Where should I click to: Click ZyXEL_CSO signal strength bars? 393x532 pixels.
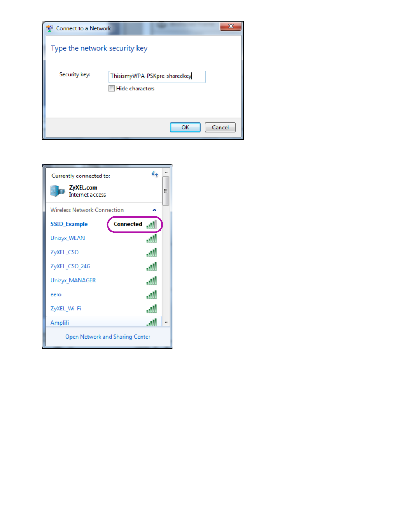point(152,252)
